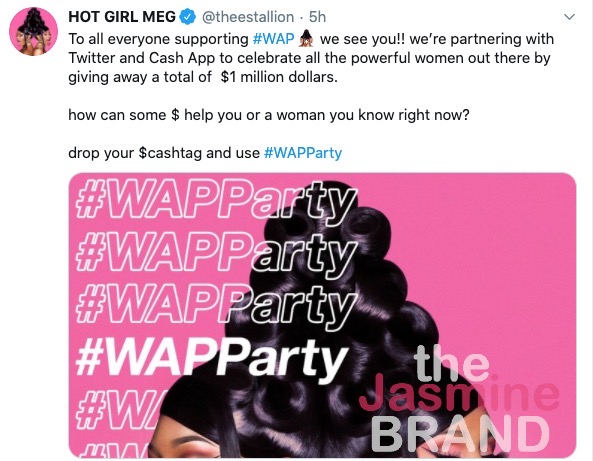Open the #WAP hashtag link
This screenshot has width=593, height=461.
pos(273,39)
